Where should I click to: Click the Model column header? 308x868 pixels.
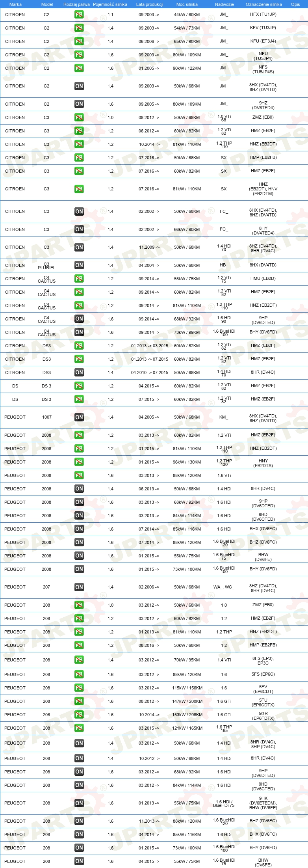click(x=47, y=4)
